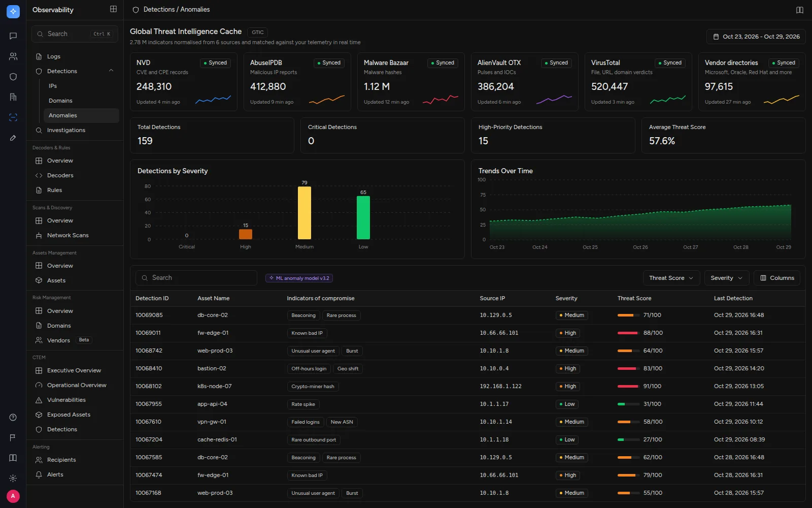Click the Crypto-miner hash indicator tag
This screenshot has width=812, height=508.
click(313, 387)
